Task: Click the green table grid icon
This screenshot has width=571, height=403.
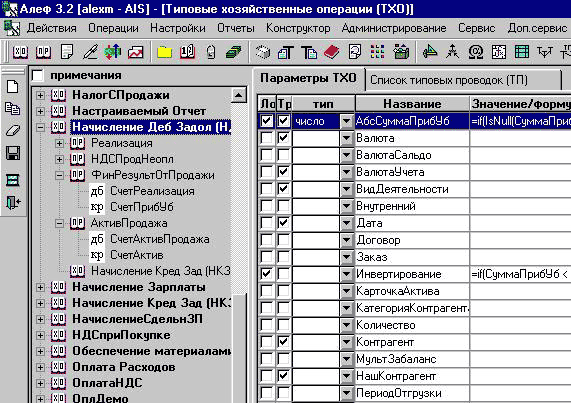Action: 521,52
